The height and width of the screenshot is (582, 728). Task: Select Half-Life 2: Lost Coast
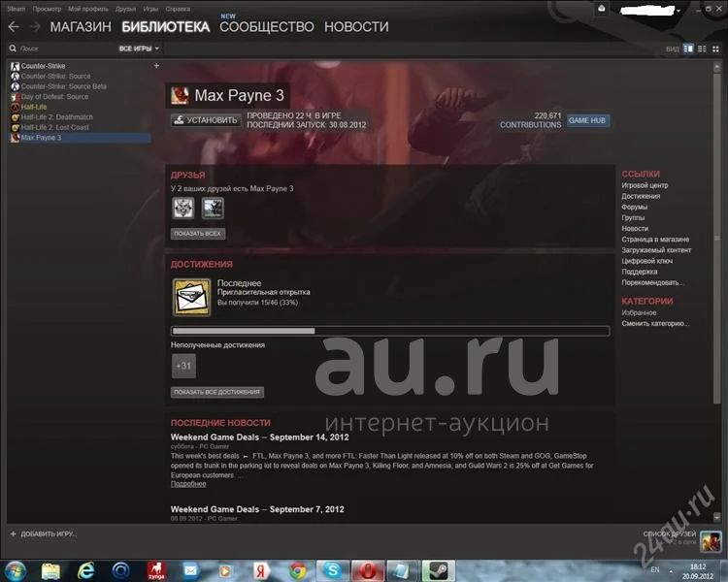pos(54,127)
